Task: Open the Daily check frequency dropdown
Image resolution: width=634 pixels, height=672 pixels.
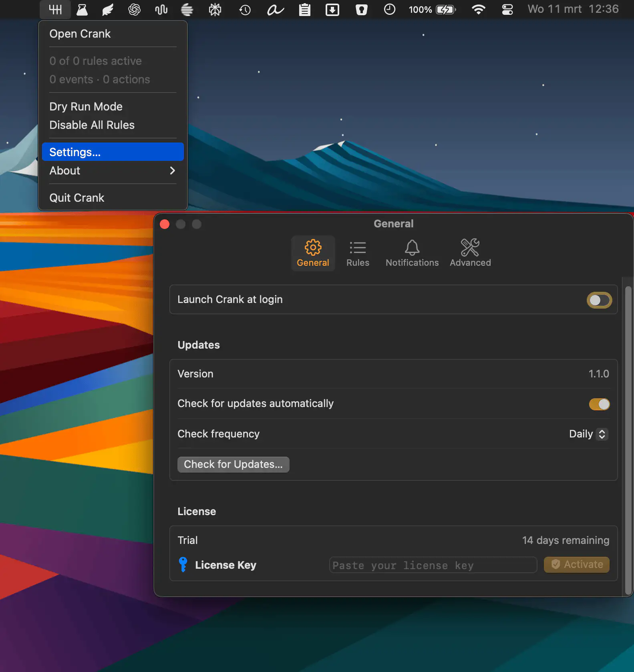Action: (588, 434)
